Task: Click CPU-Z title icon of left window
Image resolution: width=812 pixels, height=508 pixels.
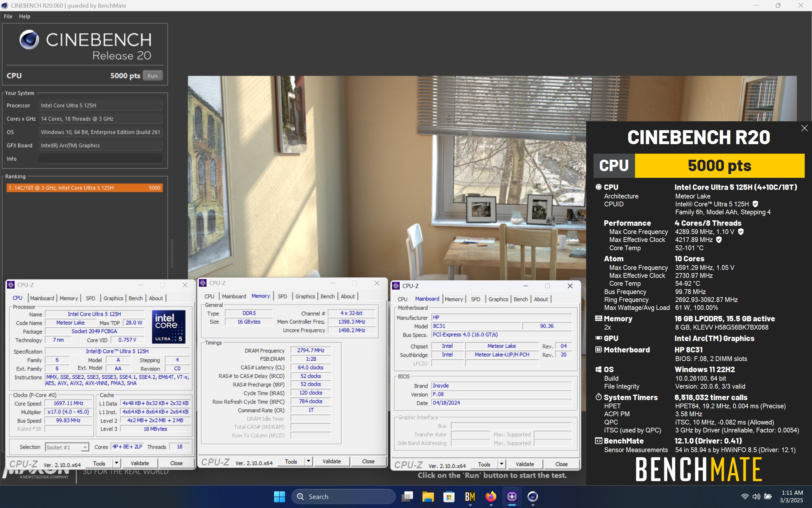Action: 11,285
